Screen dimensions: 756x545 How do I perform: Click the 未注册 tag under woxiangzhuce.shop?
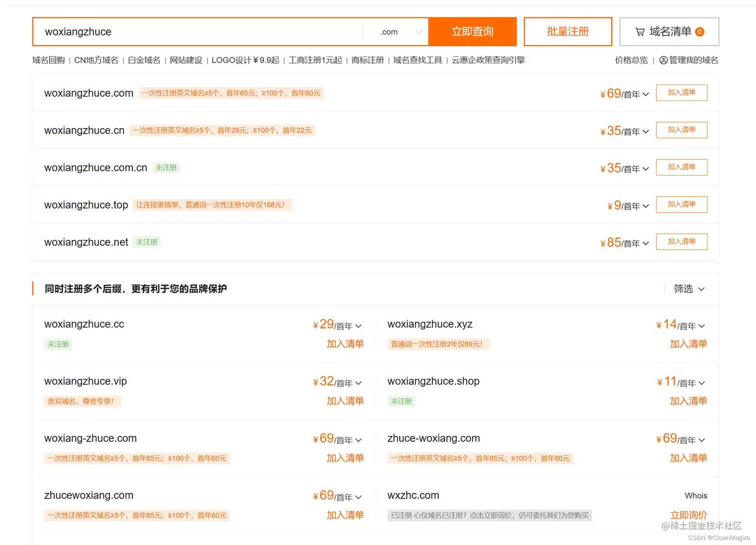[401, 401]
